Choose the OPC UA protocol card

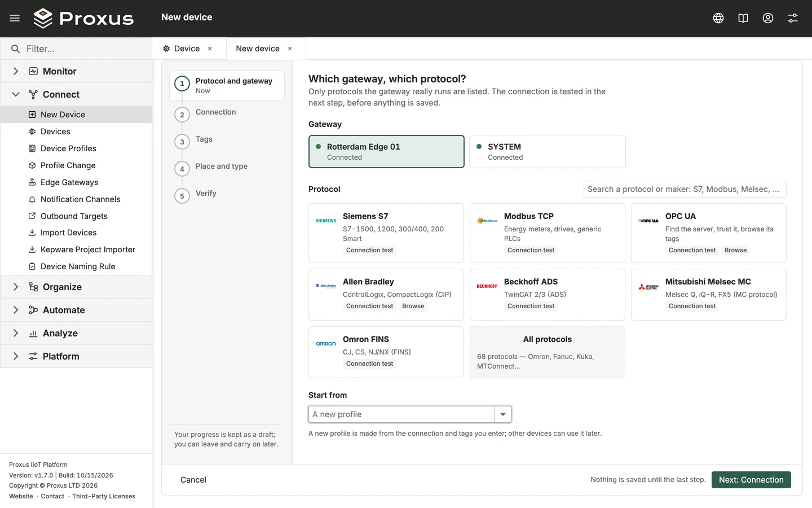point(709,233)
